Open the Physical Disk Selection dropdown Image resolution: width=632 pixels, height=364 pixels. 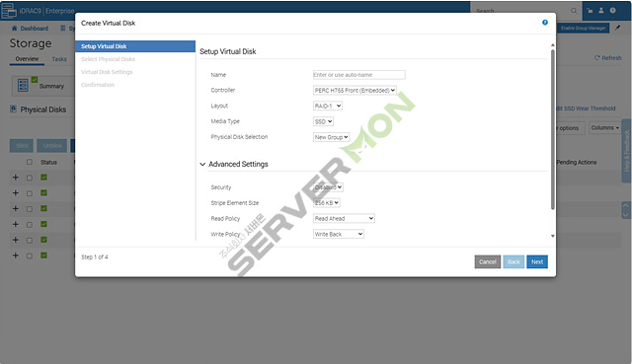point(332,137)
